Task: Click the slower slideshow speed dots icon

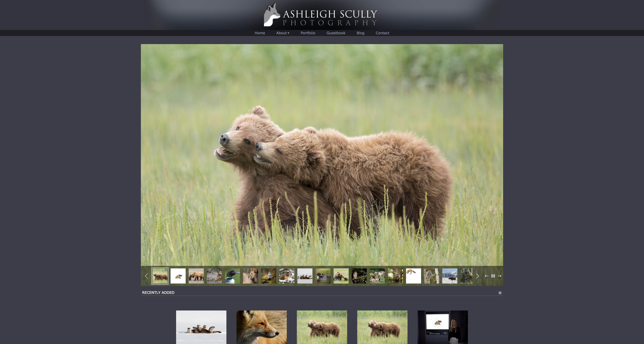Action: point(486,276)
